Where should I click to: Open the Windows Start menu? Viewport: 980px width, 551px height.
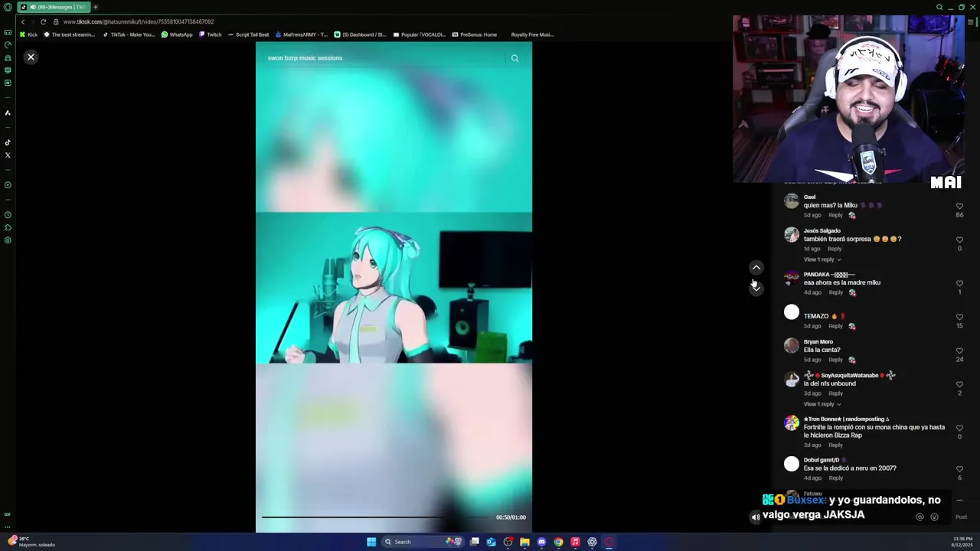pos(371,542)
